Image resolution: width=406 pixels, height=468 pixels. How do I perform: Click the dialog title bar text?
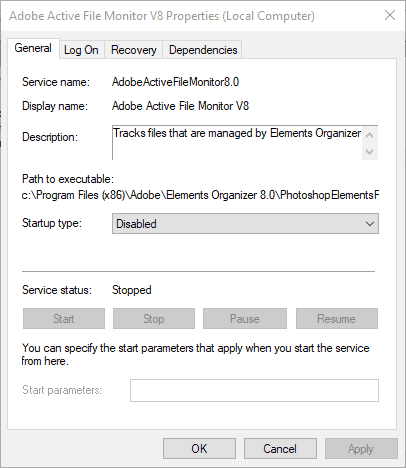162,16
